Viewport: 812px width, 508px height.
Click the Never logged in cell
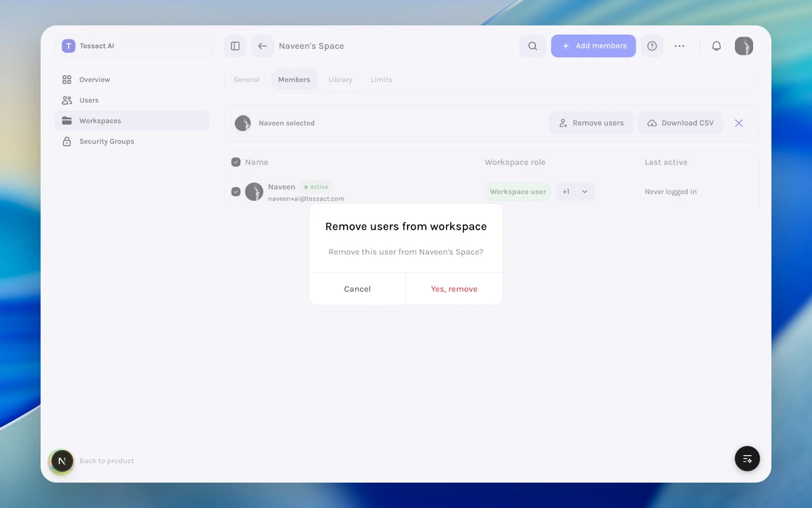(x=671, y=192)
